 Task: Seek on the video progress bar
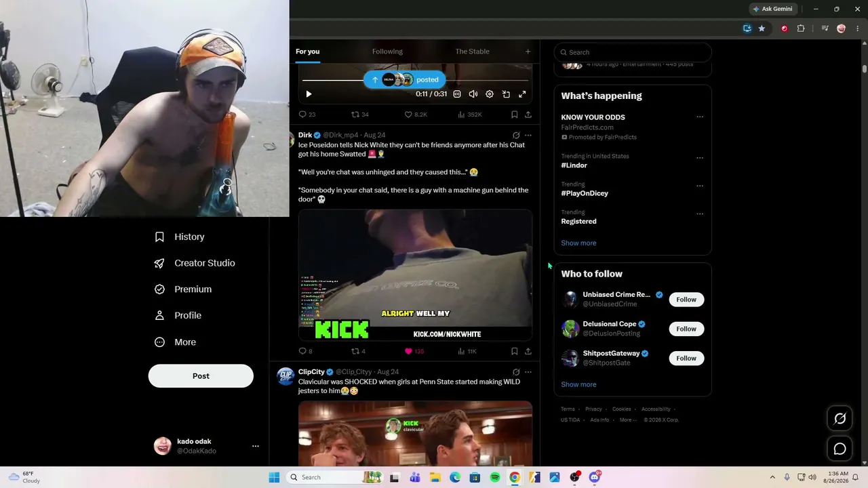tap(415, 81)
